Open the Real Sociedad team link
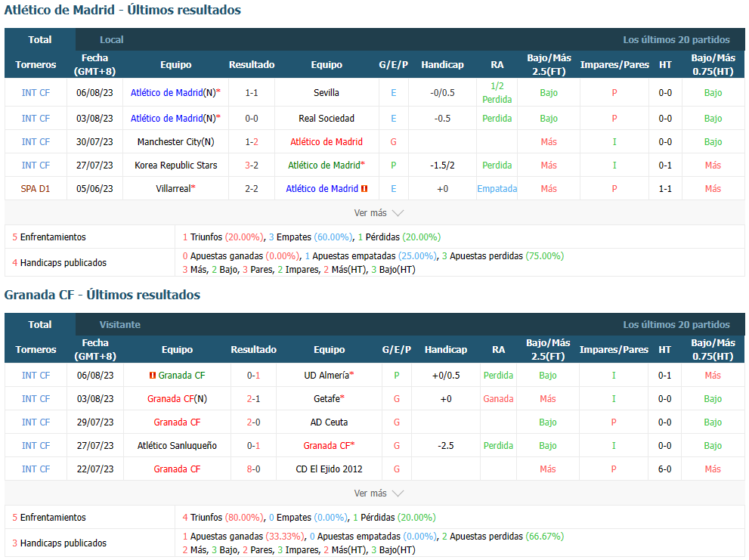Viewport: 749px width, 560px height. click(327, 119)
